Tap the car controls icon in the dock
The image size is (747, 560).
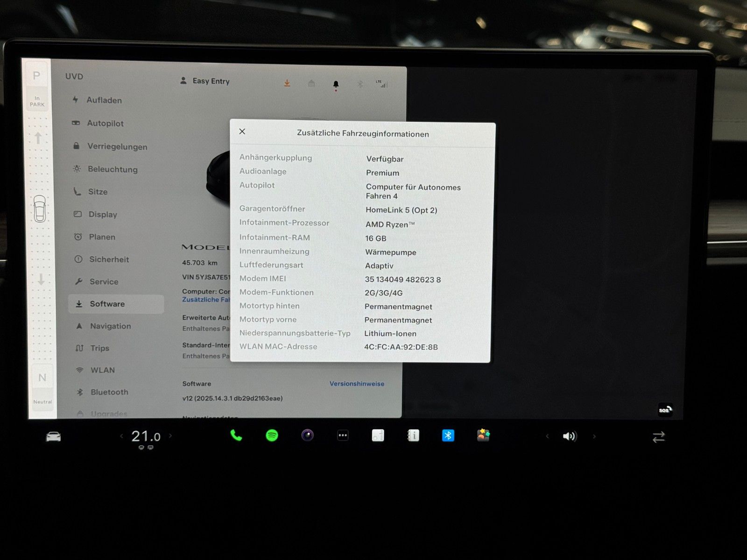(x=53, y=436)
